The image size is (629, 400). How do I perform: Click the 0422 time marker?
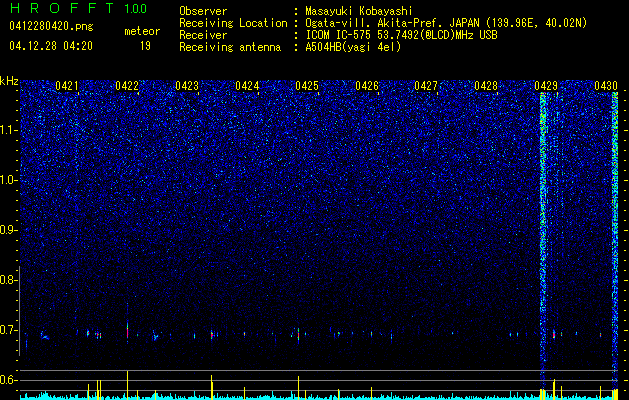pyautogui.click(x=127, y=86)
